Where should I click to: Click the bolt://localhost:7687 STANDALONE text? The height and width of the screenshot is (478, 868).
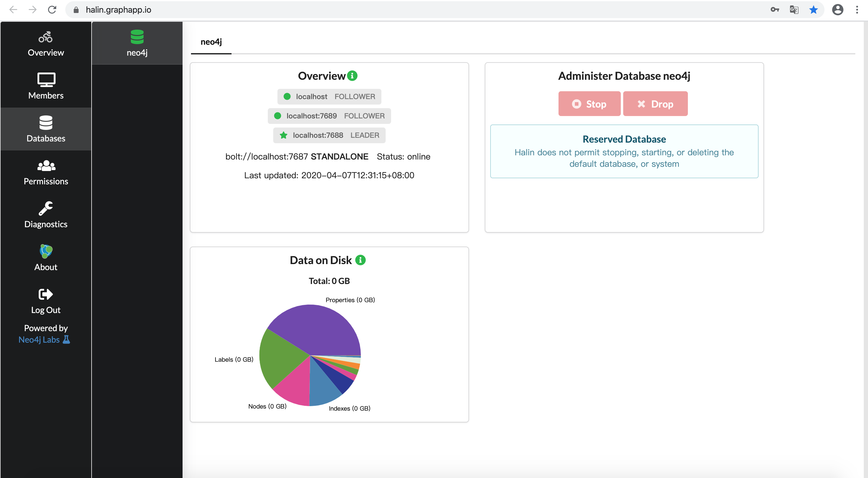pyautogui.click(x=297, y=157)
